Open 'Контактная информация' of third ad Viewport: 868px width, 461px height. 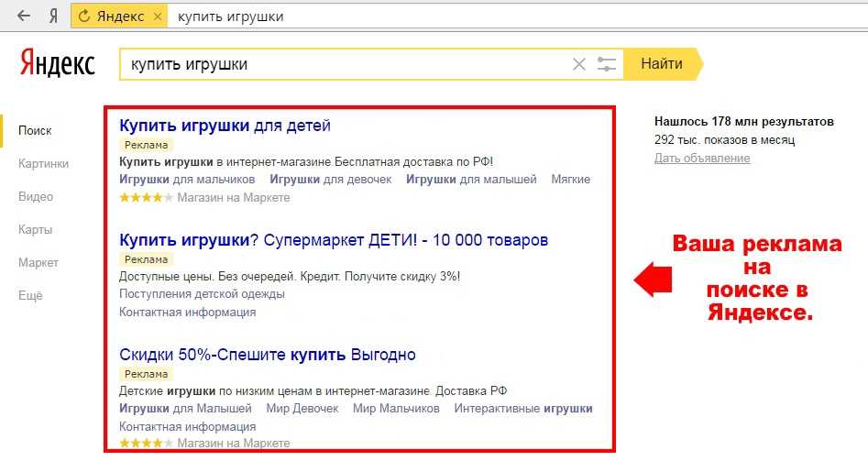[x=188, y=427]
